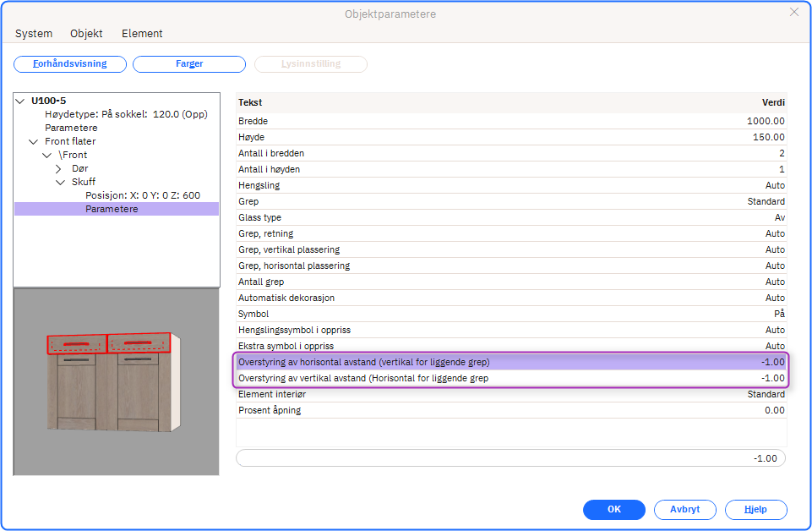Select the Antall i høyden row
Viewport: 812px width, 531px height.
pyautogui.click(x=511, y=169)
